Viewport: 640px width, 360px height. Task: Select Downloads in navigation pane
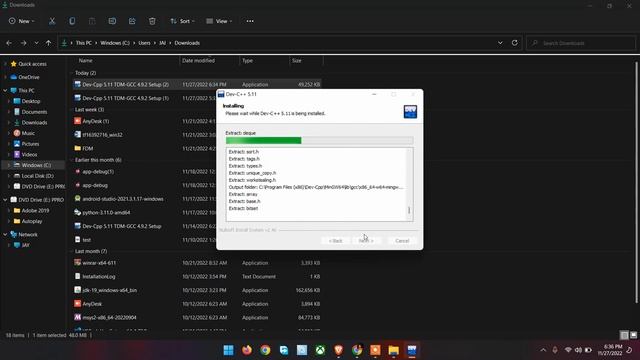[x=34, y=122]
